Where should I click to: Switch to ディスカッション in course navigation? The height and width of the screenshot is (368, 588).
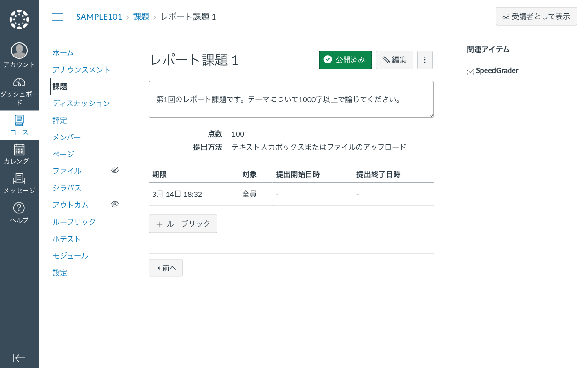(81, 103)
